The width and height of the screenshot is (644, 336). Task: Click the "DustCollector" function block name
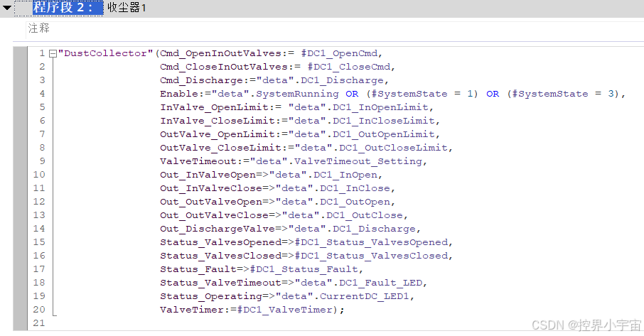105,53
